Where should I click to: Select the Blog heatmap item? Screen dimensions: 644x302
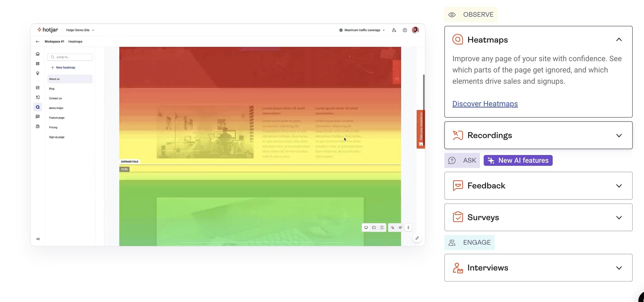tap(52, 89)
